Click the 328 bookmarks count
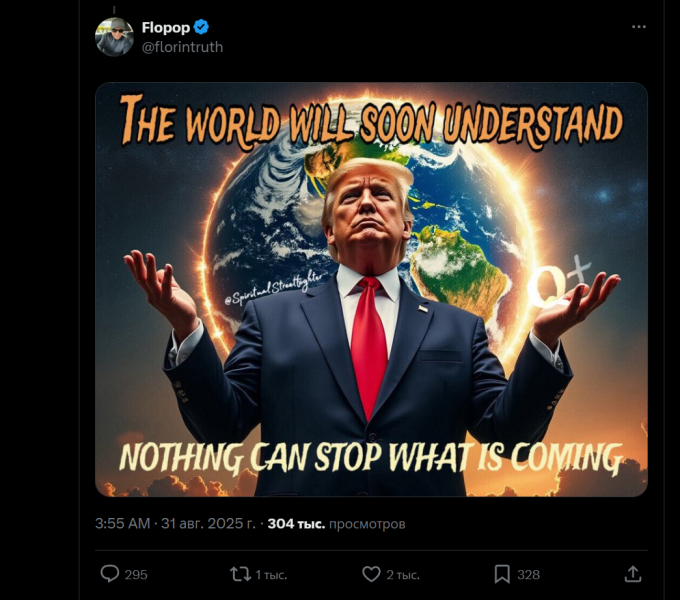The width and height of the screenshot is (680, 600). tap(529, 575)
